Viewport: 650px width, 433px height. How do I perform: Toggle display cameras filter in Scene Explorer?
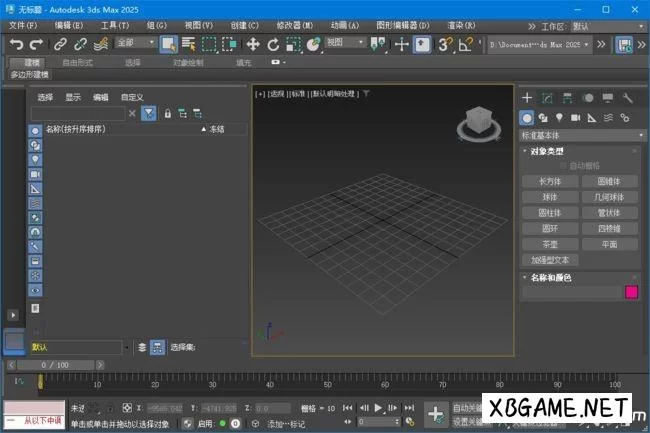[35, 173]
